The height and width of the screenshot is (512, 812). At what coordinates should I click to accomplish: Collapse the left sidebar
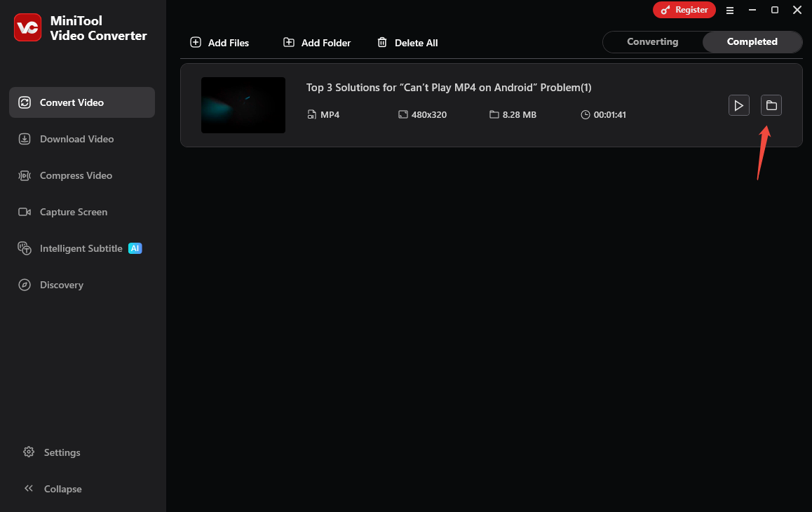click(29, 489)
